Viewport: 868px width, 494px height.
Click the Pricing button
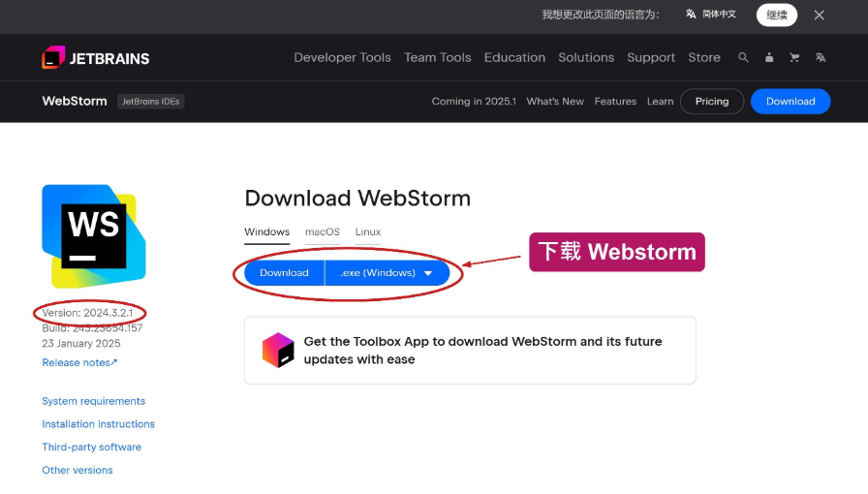712,102
